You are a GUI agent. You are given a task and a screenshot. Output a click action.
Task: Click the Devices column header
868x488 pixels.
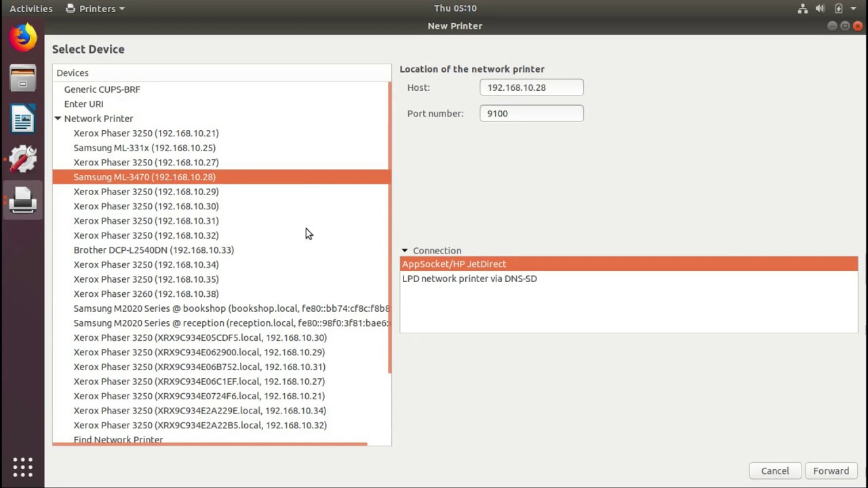coord(222,73)
